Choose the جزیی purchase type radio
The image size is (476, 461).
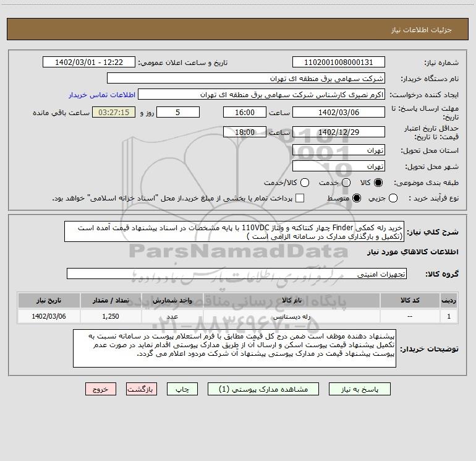pos(393,198)
